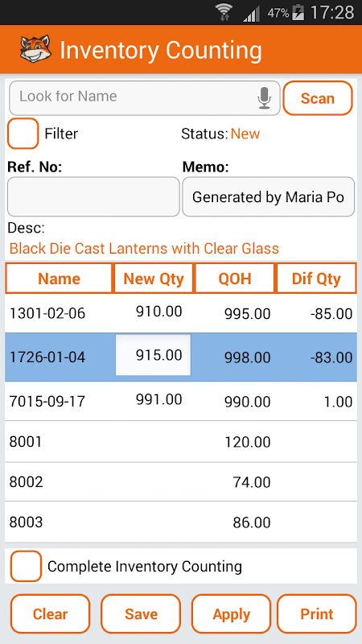362x644 pixels.
Task: Tap the Wi-Fi status icon
Action: pyautogui.click(x=224, y=13)
